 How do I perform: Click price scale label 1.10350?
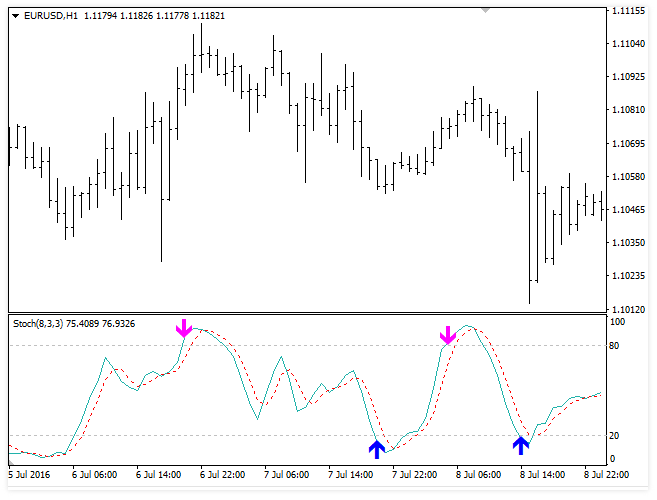tap(629, 243)
